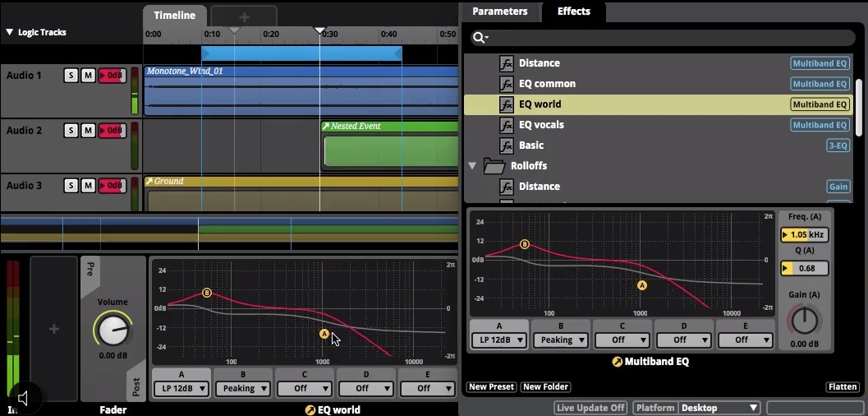Image resolution: width=868 pixels, height=416 pixels.
Task: Open band A filter type dropdown in preset editor
Action: pos(498,340)
